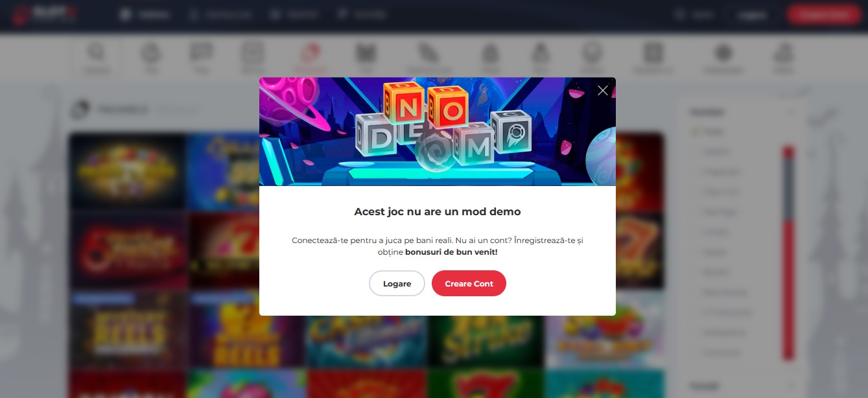Collapse the first sidebar filter section chevron
868x398 pixels.
click(792, 112)
